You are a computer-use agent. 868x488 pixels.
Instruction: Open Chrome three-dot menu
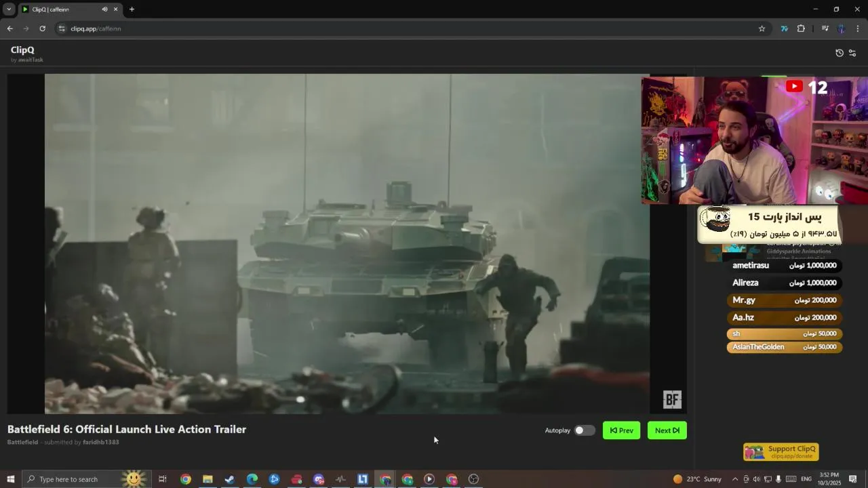click(x=858, y=28)
